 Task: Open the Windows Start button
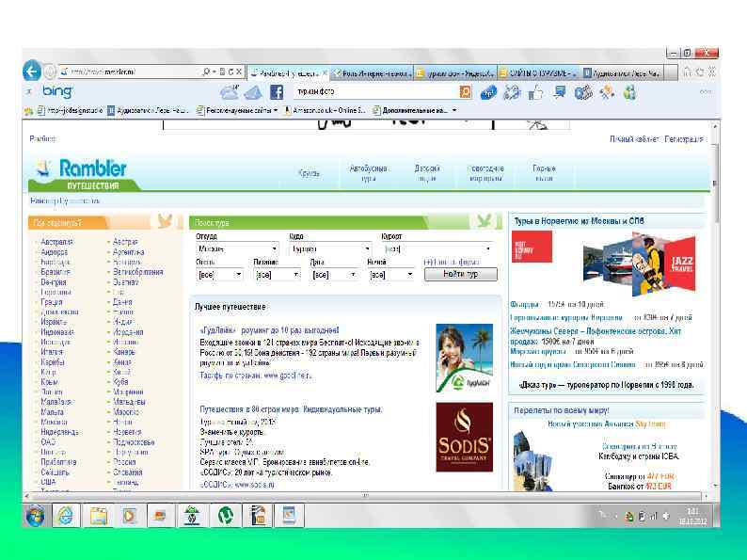click(35, 516)
